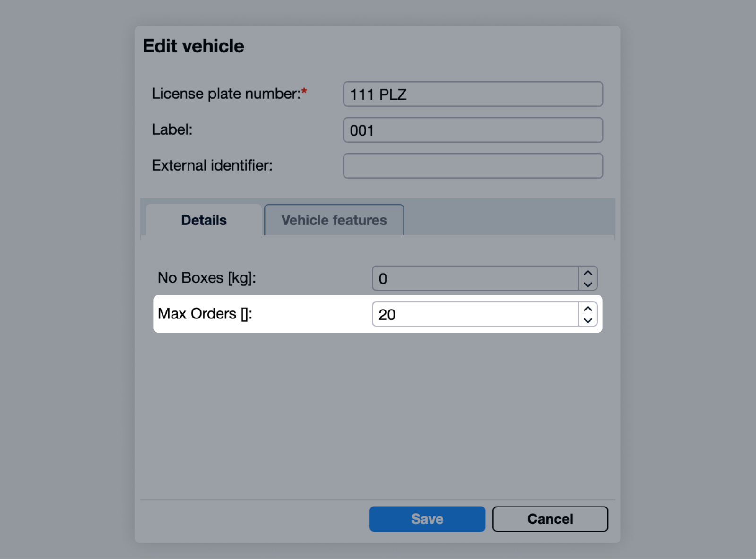Switch to the Vehicle features tab

pyautogui.click(x=334, y=220)
